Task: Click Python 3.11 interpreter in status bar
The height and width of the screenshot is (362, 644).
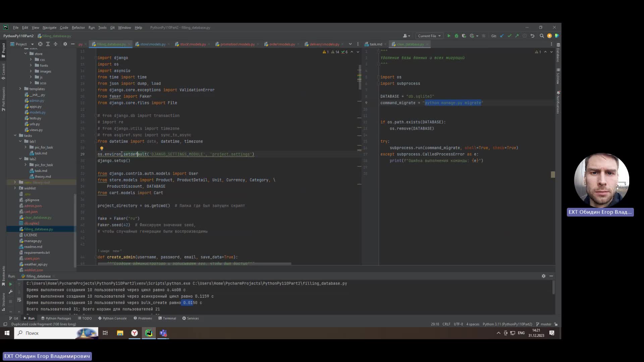Action: [507, 324]
